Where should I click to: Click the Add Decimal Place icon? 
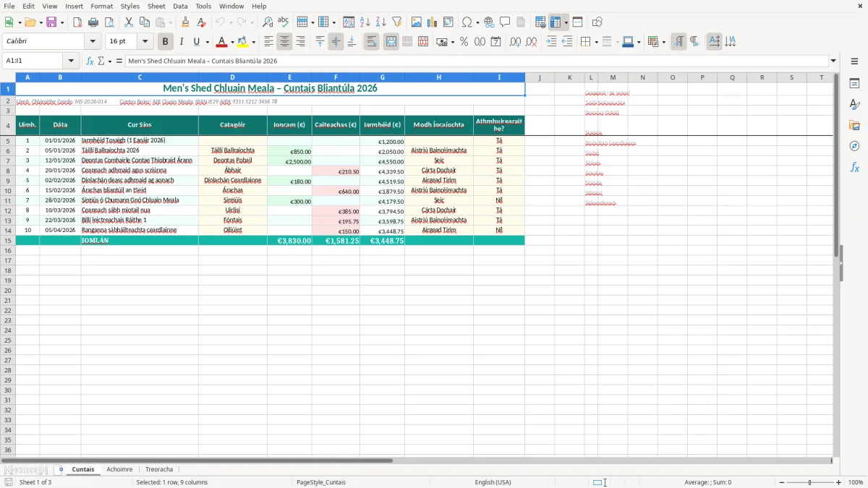click(x=515, y=42)
